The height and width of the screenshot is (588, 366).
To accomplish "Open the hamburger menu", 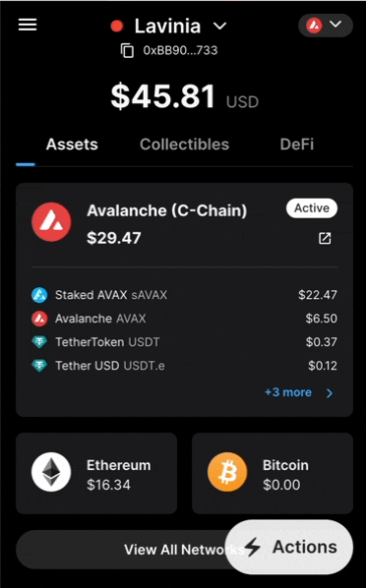I will pyautogui.click(x=28, y=26).
